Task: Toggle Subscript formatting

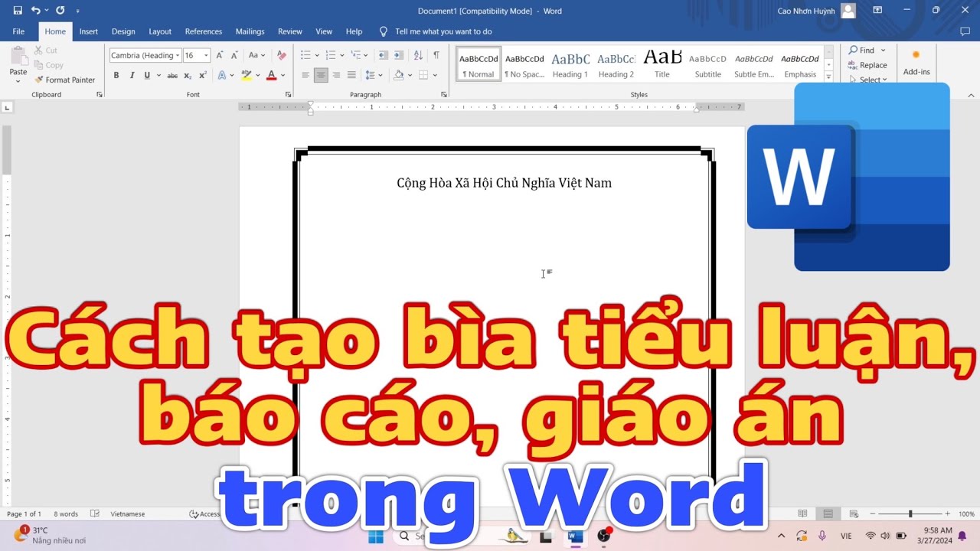Action: click(188, 75)
